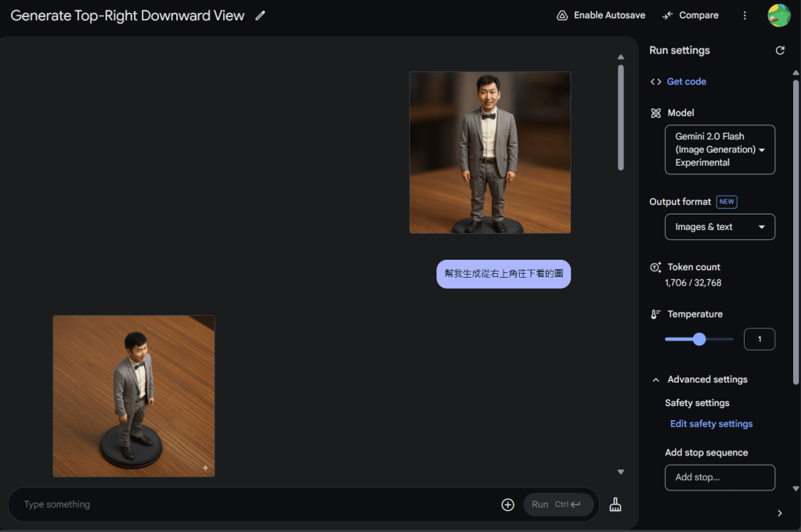This screenshot has width=801, height=532.
Task: Click the user profile avatar
Action: [778, 16]
